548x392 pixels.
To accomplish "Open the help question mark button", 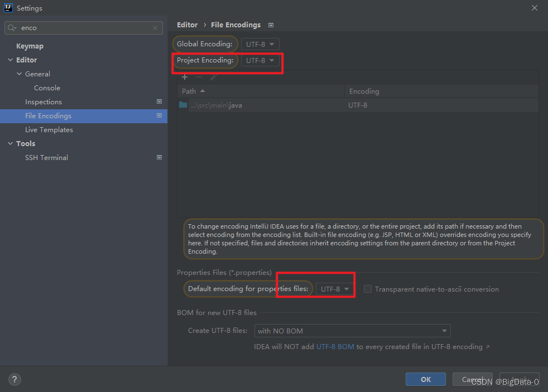I will [x=15, y=379].
